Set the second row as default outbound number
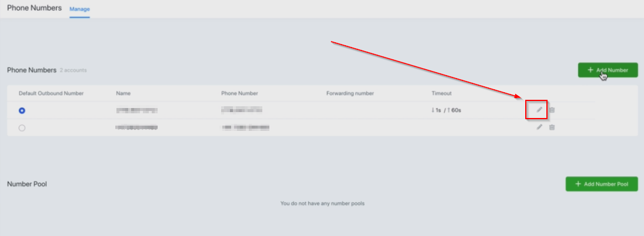 coord(22,128)
